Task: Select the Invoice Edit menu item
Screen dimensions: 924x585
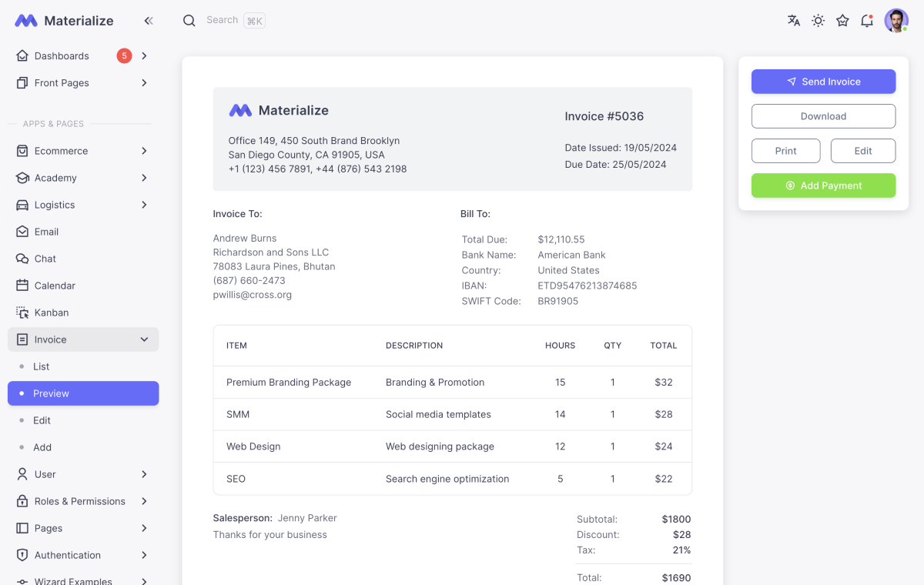Action: click(43, 420)
